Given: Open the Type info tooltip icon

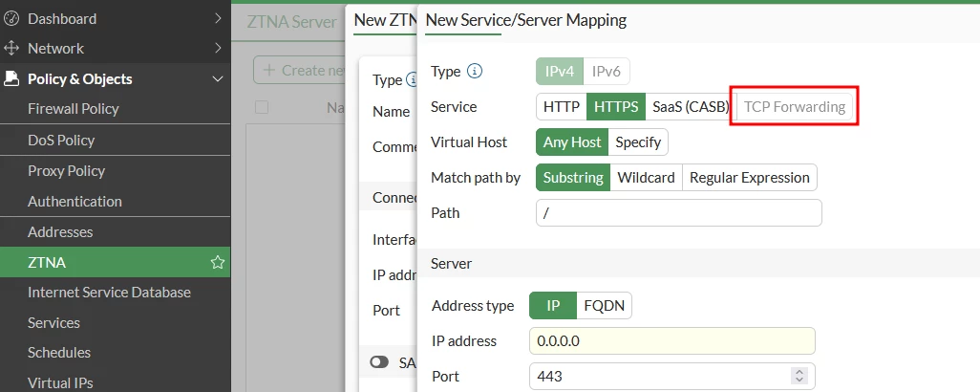Looking at the screenshot, I should click(x=475, y=72).
